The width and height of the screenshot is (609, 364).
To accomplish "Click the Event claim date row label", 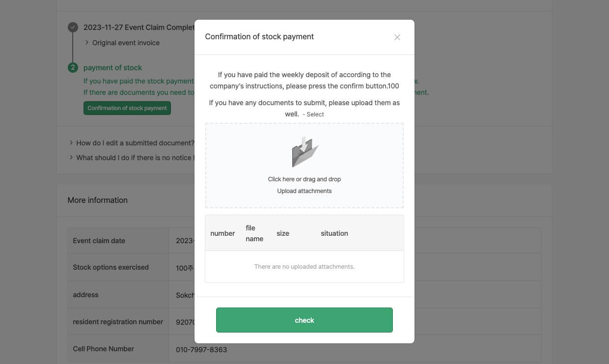I will (x=99, y=241).
